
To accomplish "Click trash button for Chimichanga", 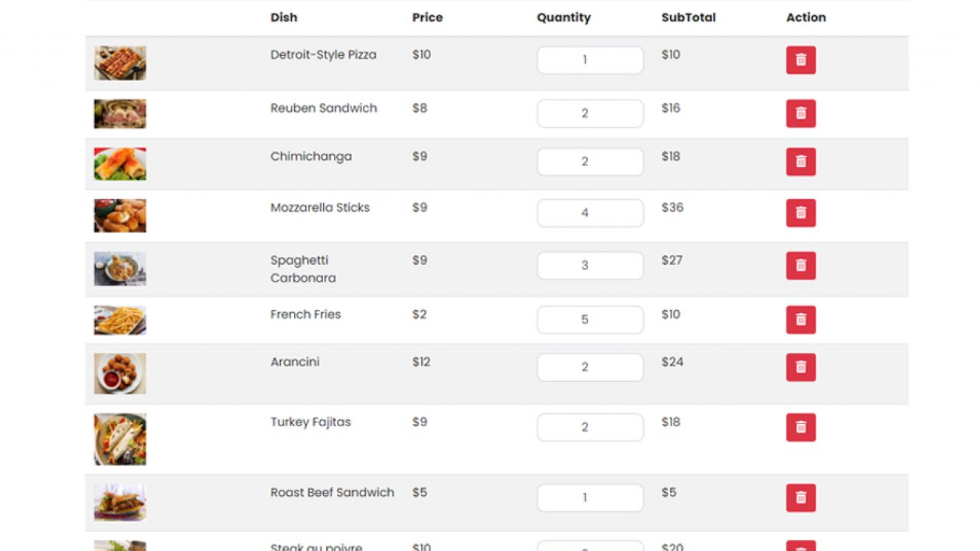I will [x=801, y=161].
